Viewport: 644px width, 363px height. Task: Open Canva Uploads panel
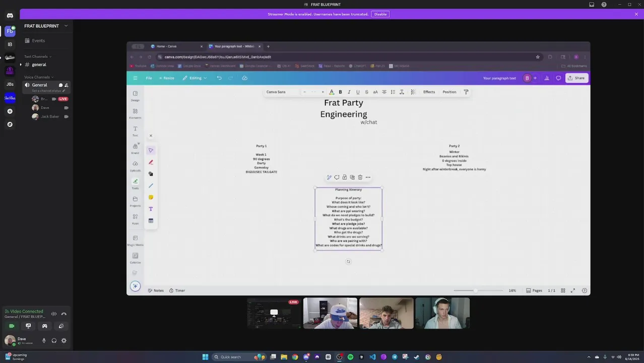point(135,166)
